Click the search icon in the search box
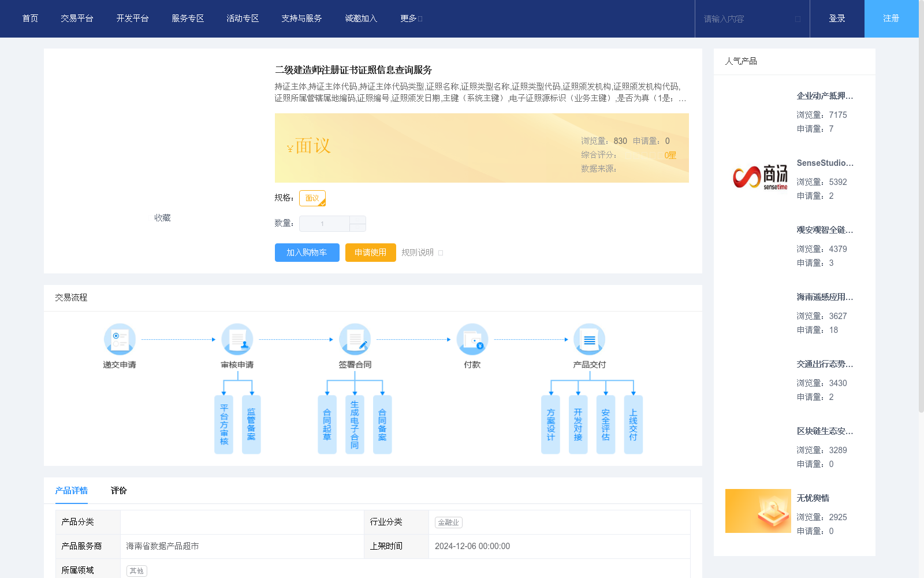The width and height of the screenshot is (924, 578). (x=798, y=19)
